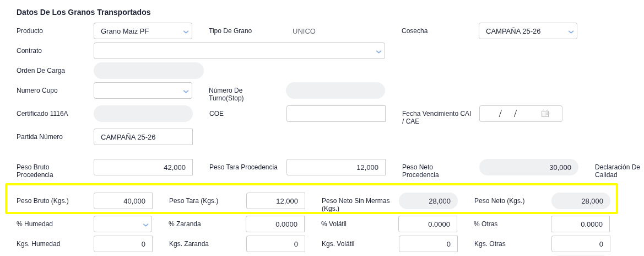Image resolution: width=644 pixels, height=256 pixels.
Task: Open the % Humedad dropdown
Action: pyautogui.click(x=123, y=225)
